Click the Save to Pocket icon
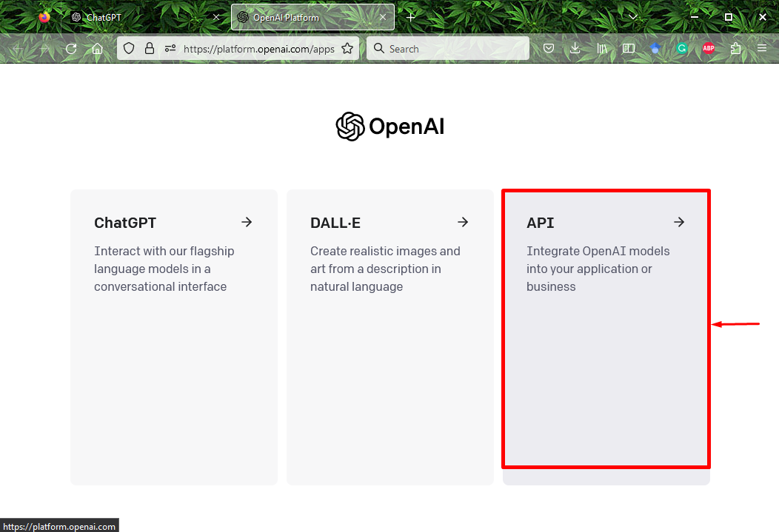 [x=549, y=49]
